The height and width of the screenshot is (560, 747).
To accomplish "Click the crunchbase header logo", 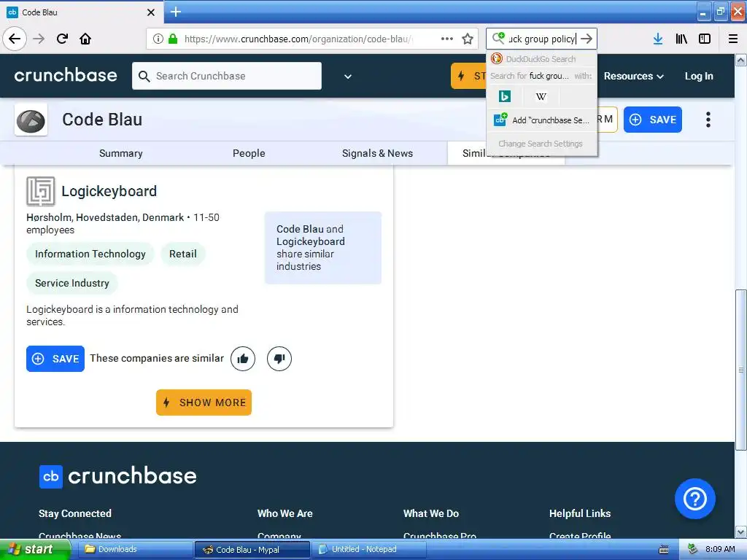I will pyautogui.click(x=66, y=75).
